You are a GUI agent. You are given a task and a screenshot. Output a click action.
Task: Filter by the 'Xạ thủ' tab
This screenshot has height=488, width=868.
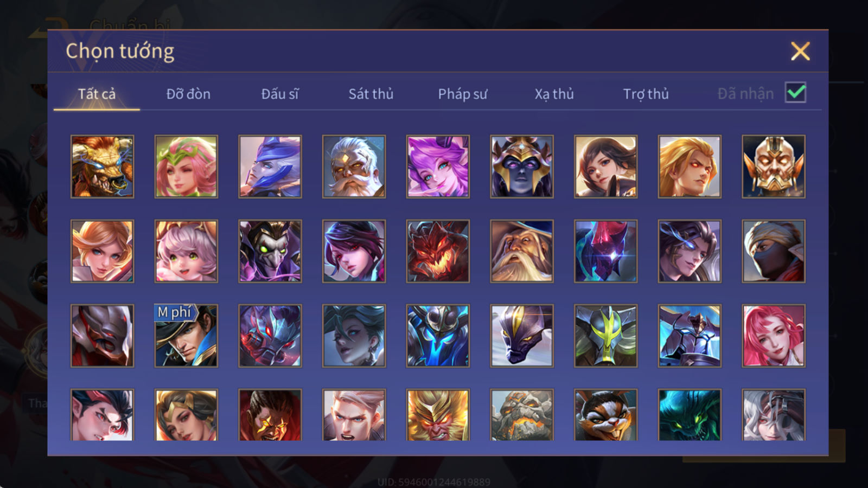tap(554, 94)
